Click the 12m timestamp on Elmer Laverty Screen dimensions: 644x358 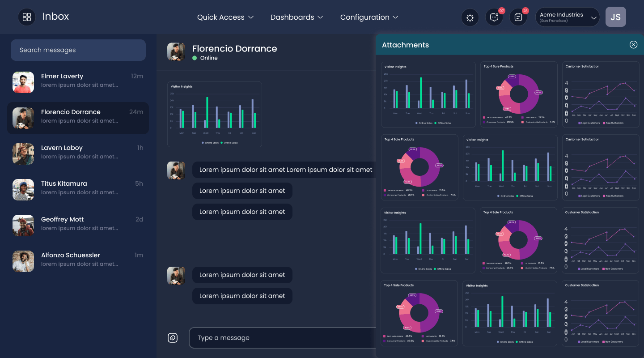(x=137, y=76)
